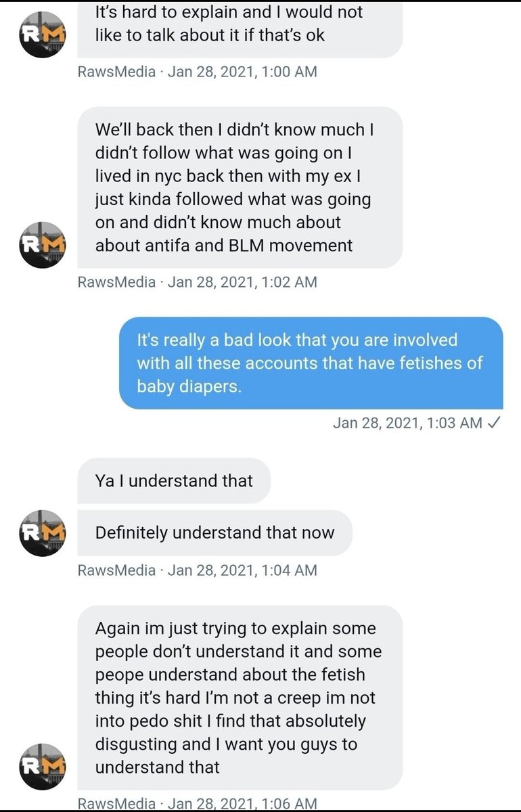Tap RawsMedia avatar beside last long message

[x=42, y=766]
